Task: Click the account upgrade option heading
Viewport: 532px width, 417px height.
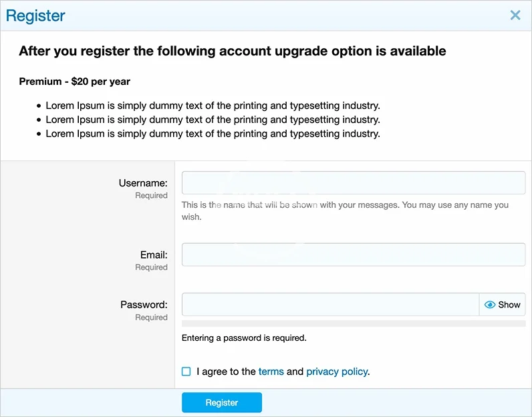Action: [232, 51]
